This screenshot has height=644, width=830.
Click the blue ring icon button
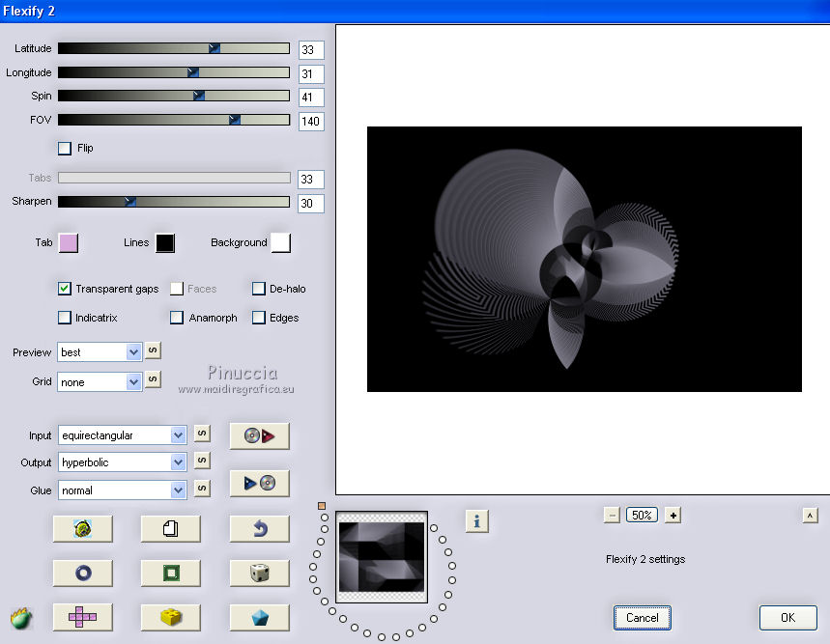(82, 573)
